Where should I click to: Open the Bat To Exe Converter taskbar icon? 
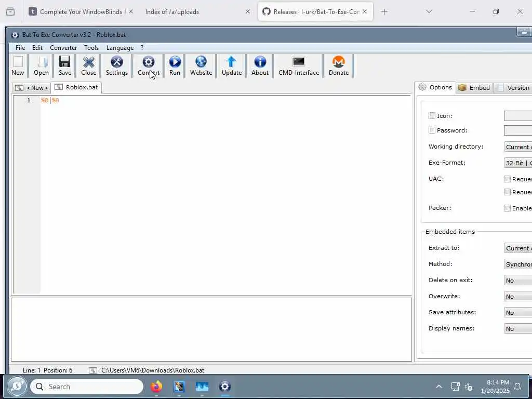coord(224,387)
